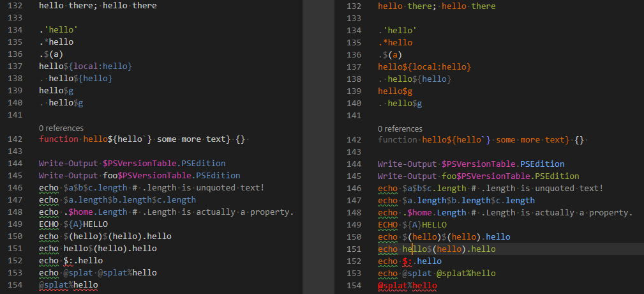Click 'echo $:.hello' on left pane line 152

[x=71, y=261]
